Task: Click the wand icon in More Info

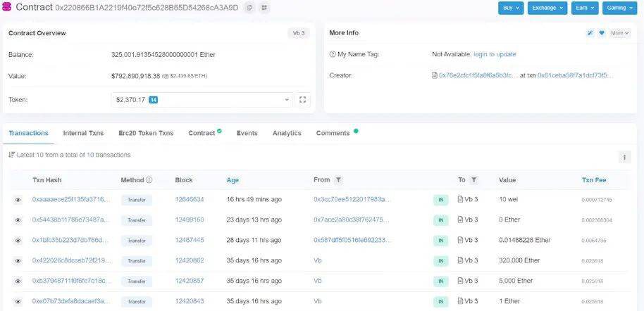Action: [x=590, y=33]
